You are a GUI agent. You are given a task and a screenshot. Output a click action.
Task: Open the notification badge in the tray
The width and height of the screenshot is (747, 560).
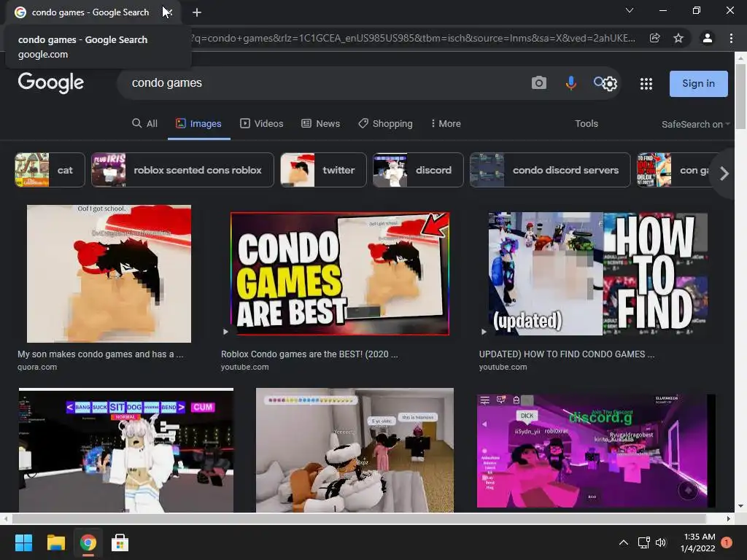(x=727, y=542)
